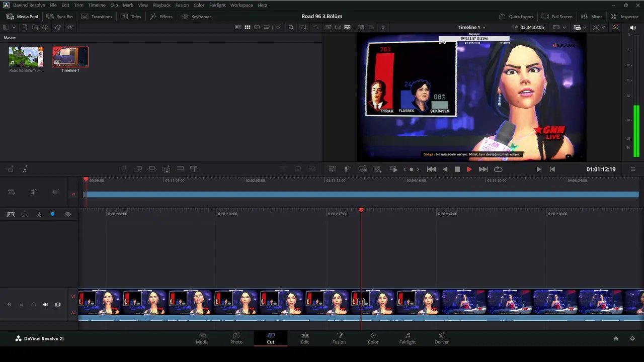Open the Project Settings gear icon
The image size is (644, 362).
click(x=632, y=338)
